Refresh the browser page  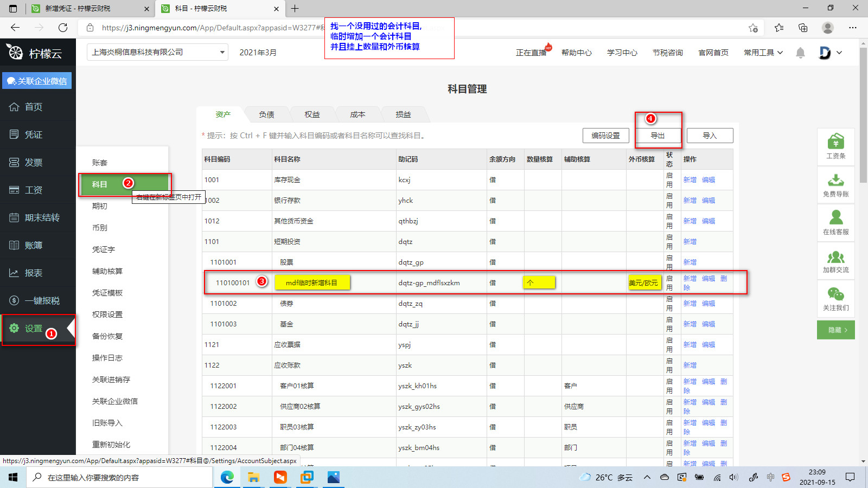[63, 28]
